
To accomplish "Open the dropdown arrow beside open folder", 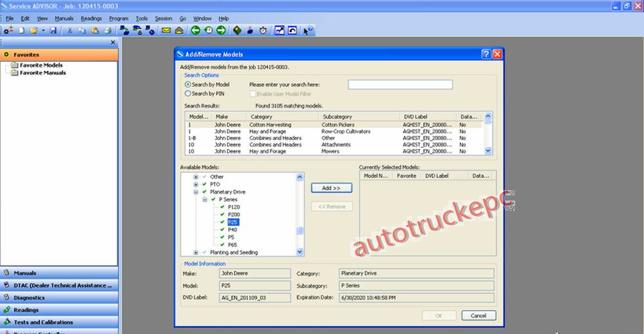I will point(43,30).
